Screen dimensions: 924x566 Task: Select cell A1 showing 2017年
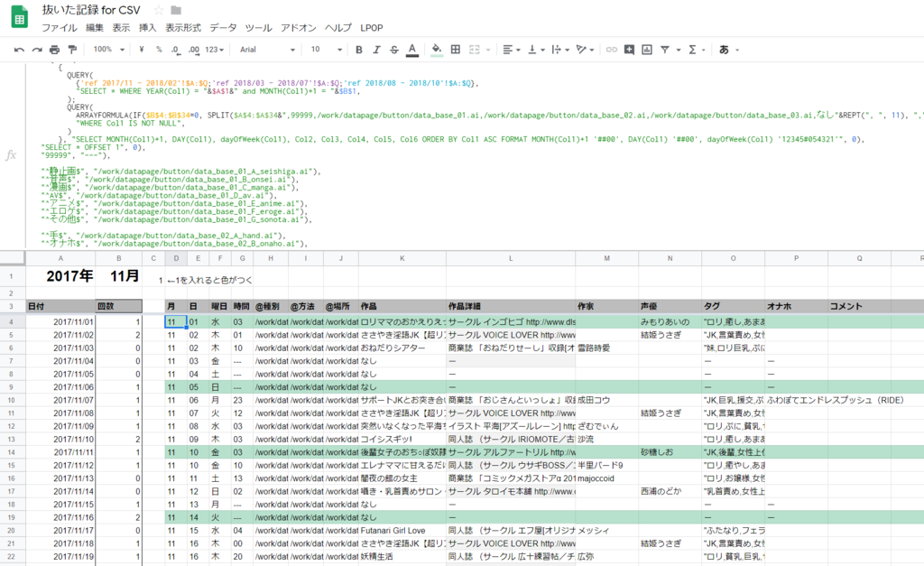pos(60,276)
